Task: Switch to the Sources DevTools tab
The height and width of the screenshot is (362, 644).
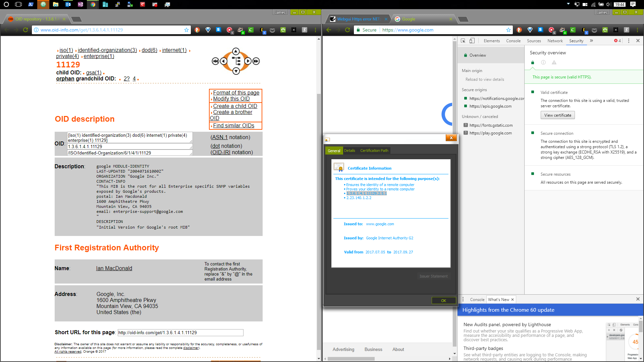Action: point(534,41)
